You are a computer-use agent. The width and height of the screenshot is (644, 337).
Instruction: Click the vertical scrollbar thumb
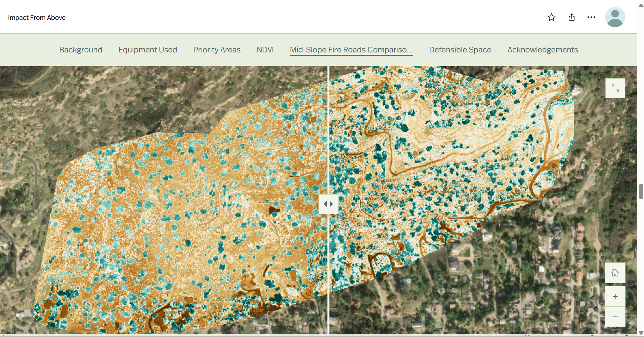click(x=641, y=192)
